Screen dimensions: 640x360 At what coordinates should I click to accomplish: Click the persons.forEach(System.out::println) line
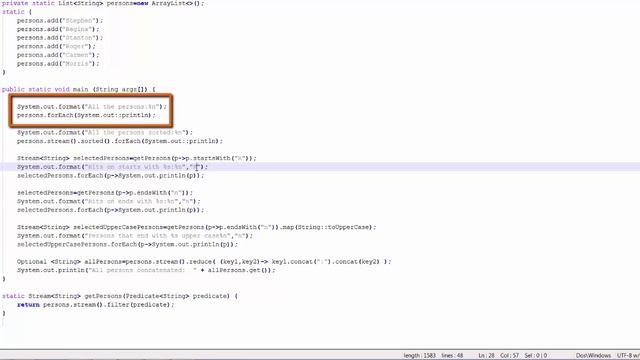tap(86, 115)
